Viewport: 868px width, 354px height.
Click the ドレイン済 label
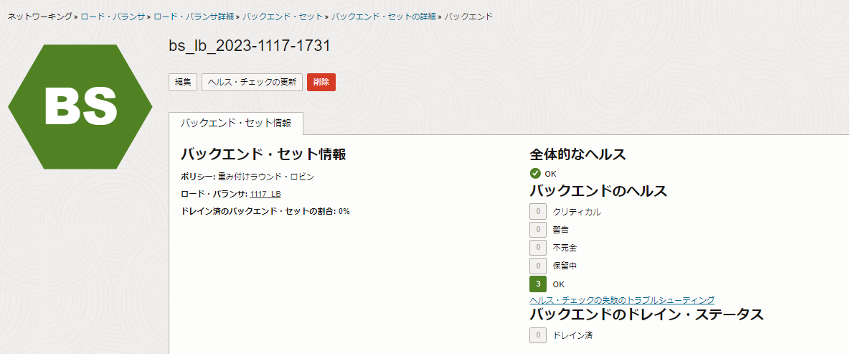click(x=572, y=335)
